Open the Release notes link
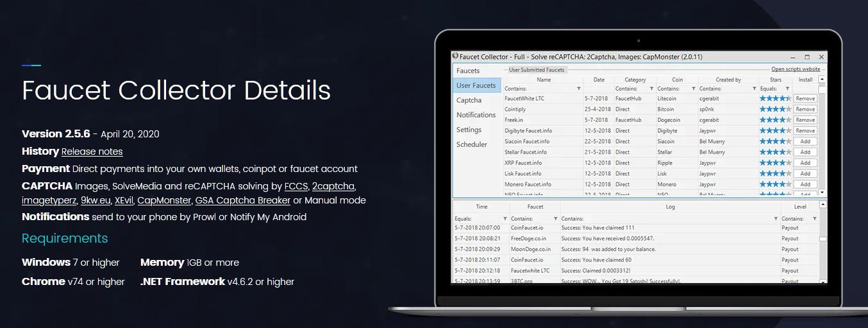This screenshot has height=328, width=868. coord(92,151)
